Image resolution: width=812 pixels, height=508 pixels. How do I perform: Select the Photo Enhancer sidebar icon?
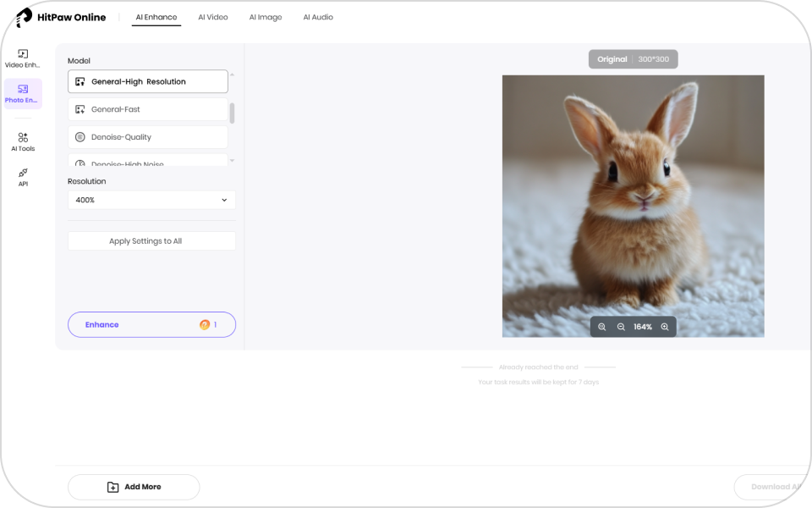click(x=23, y=94)
